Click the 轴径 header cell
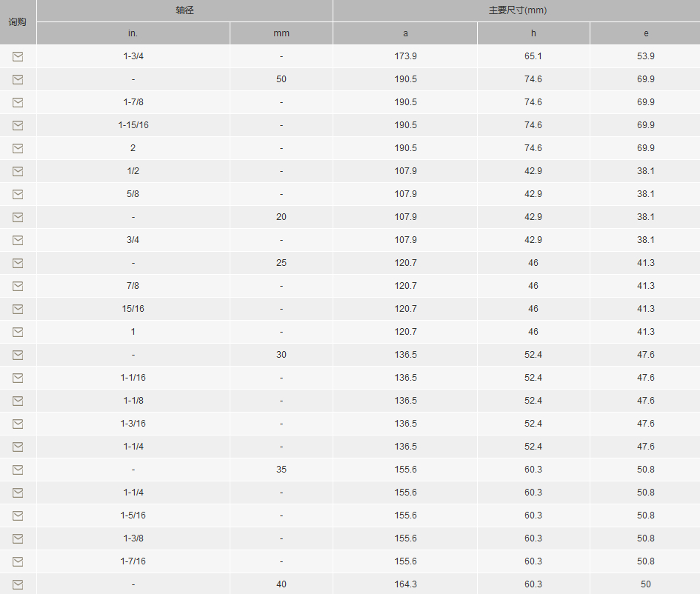700x594 pixels. tap(184, 11)
